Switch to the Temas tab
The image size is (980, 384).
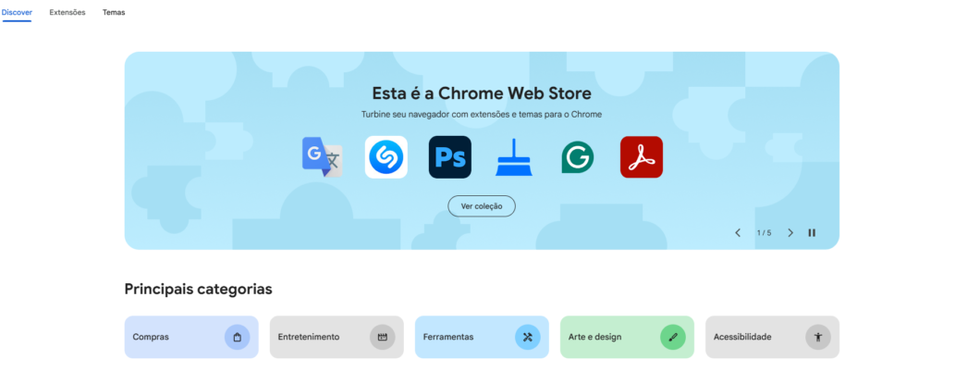114,13
